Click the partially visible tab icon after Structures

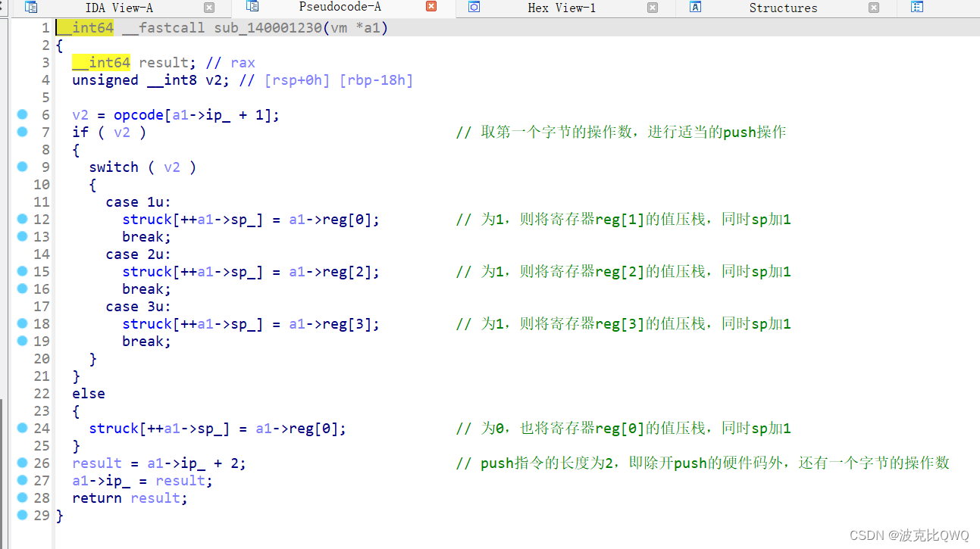coord(917,8)
